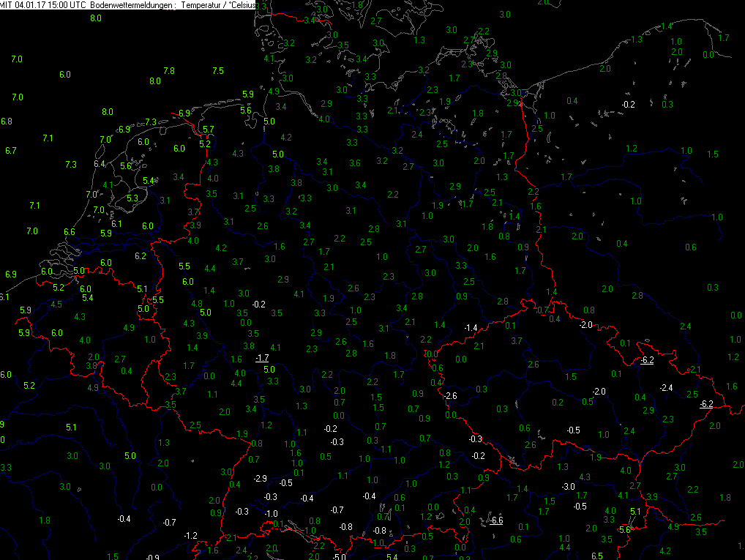Click the "Bodenwettermeldungen" title text
The image size is (745, 560).
point(131,5)
